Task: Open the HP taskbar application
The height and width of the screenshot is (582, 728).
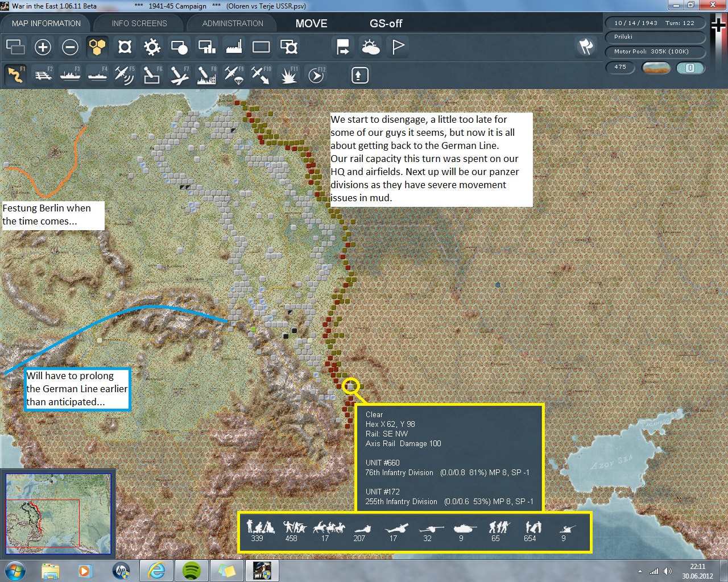Action: (x=121, y=570)
